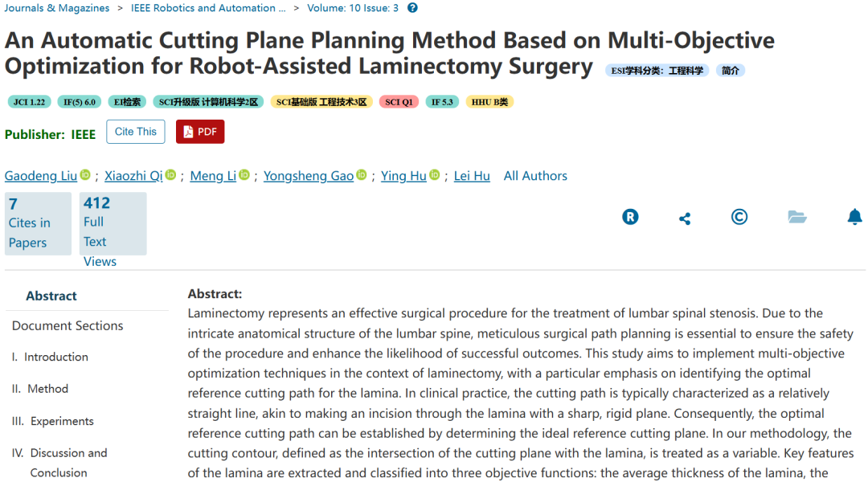Click the share icon
This screenshot has height=482, width=868.
pos(685,219)
